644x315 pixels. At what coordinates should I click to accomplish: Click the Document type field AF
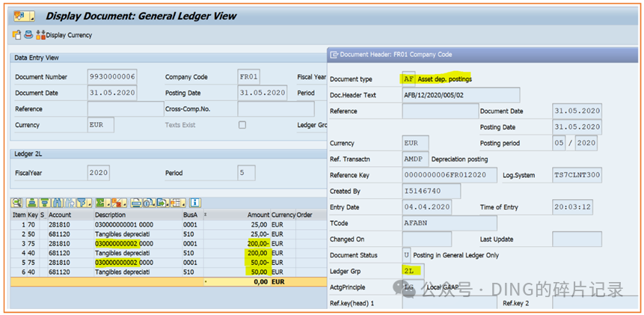pyautogui.click(x=409, y=79)
